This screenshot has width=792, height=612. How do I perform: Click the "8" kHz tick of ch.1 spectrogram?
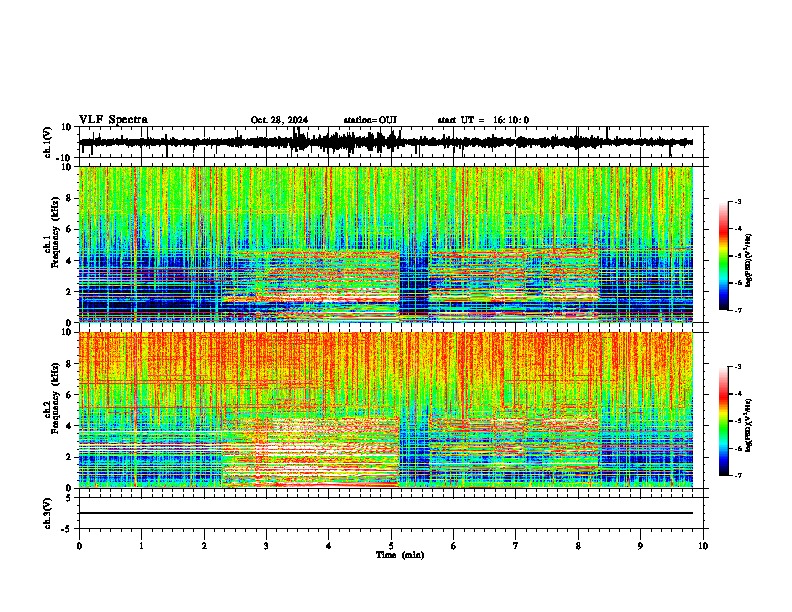pos(69,198)
